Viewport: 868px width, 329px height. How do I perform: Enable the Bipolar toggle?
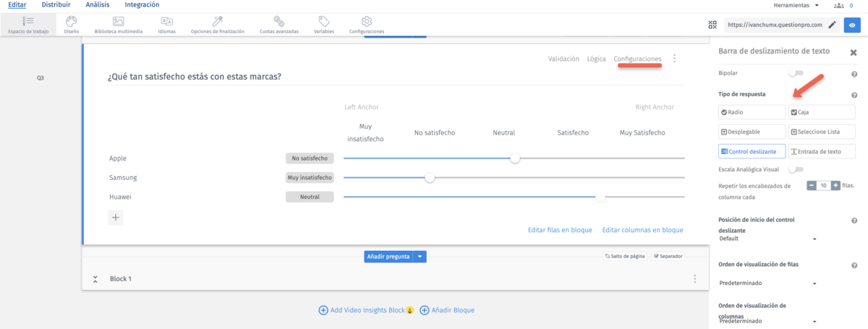(x=795, y=73)
